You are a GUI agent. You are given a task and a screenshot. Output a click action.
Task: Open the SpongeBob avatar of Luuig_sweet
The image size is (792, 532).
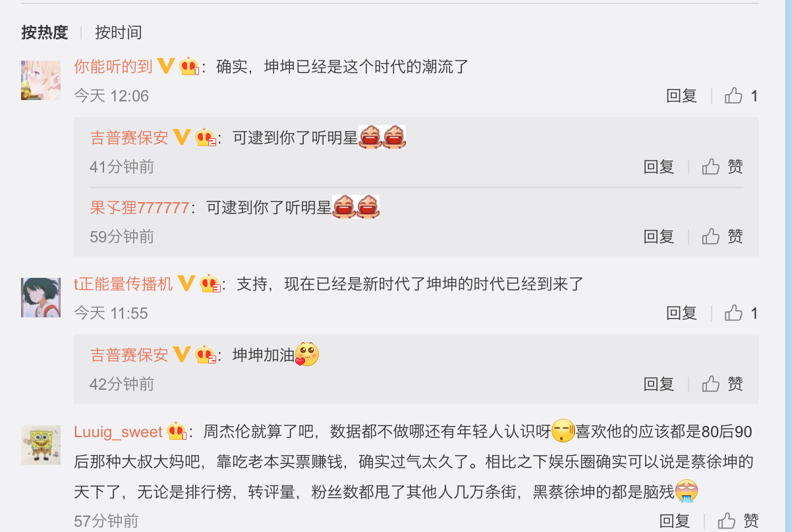[41, 445]
